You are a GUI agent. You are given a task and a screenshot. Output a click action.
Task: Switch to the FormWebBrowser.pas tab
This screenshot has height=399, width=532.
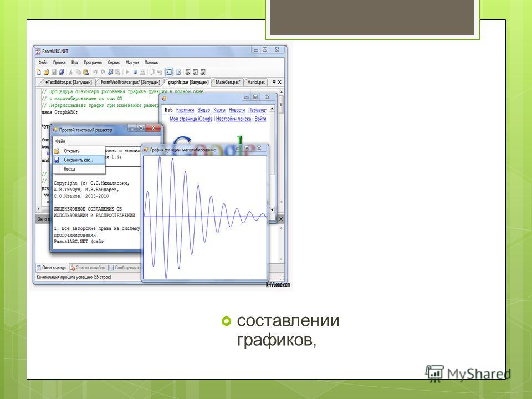click(x=130, y=82)
